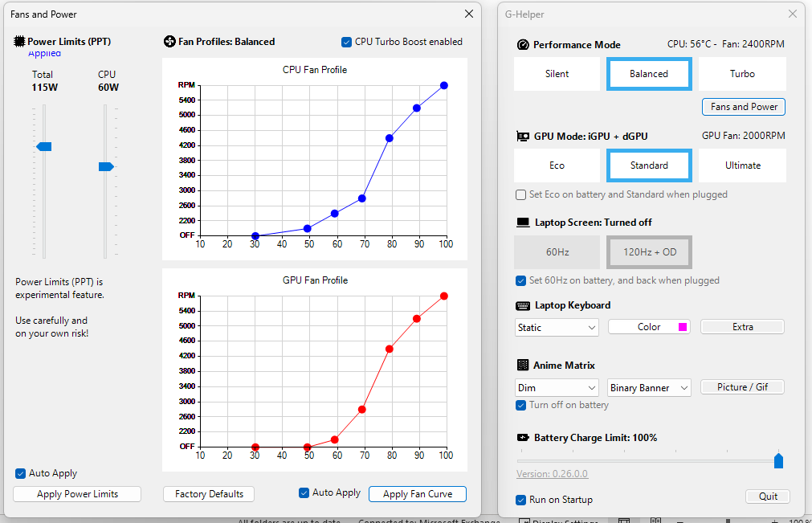Click the GPU Fan: 2000RPM readout
Screen dimensions: 812x523
(743, 136)
